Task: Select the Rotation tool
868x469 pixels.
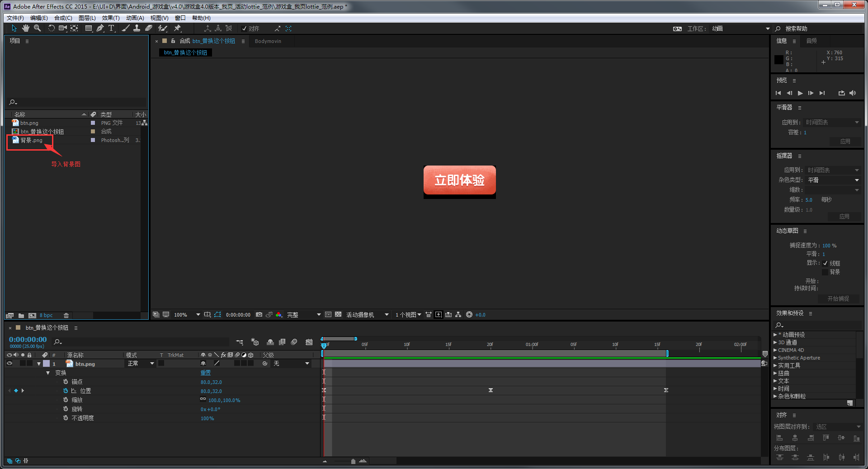Action: [51, 28]
